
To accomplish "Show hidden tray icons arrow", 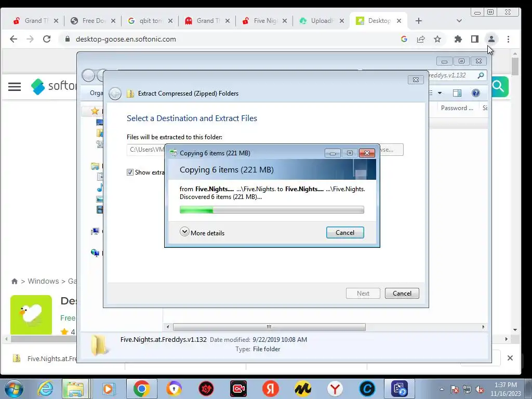I will pyautogui.click(x=442, y=389).
